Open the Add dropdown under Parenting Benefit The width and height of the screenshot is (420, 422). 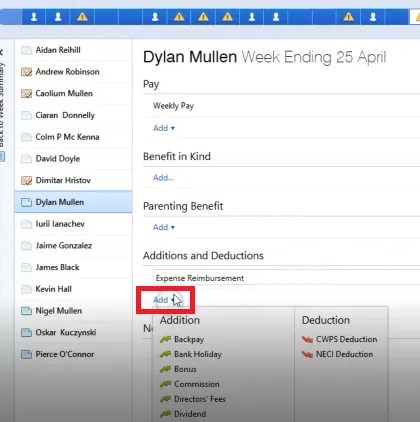tap(164, 227)
